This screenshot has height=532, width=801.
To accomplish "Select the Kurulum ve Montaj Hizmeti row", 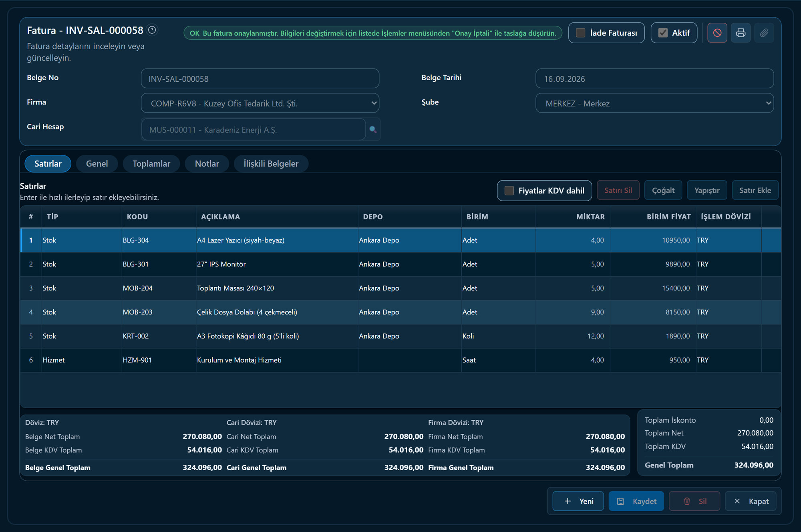I will tap(400, 360).
